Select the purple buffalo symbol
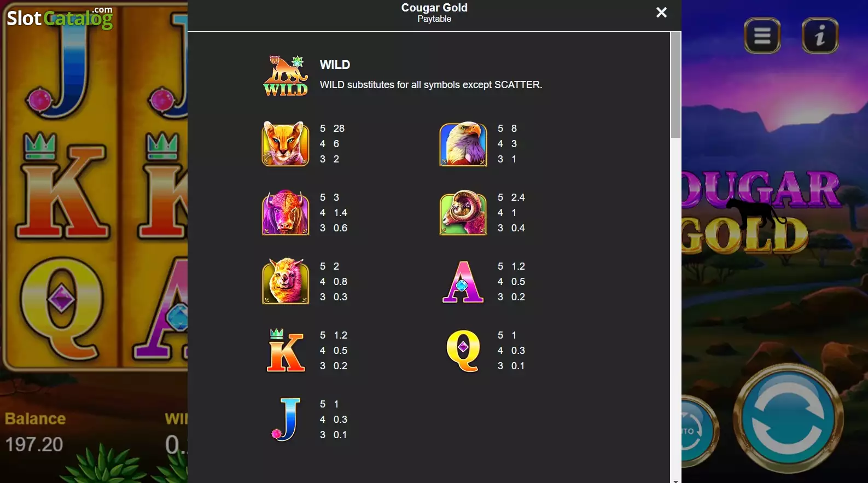 click(286, 213)
